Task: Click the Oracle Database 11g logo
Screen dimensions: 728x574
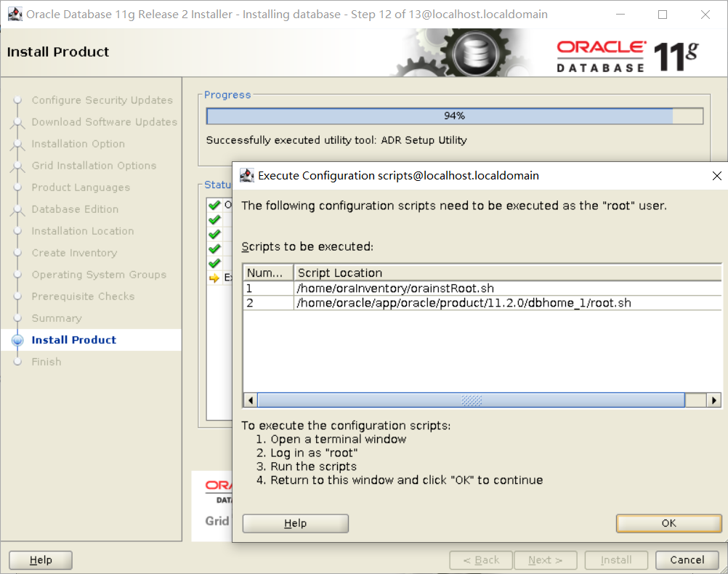Action: point(628,57)
